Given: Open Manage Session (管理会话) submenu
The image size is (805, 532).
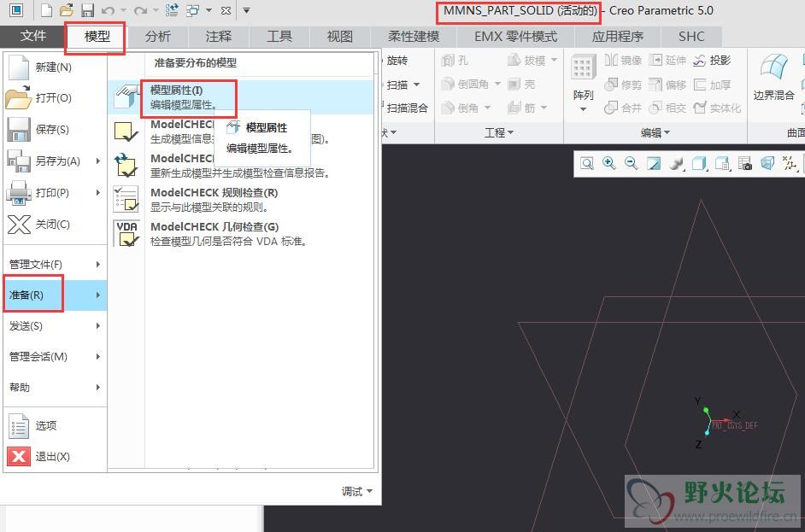Looking at the screenshot, I should [x=55, y=357].
